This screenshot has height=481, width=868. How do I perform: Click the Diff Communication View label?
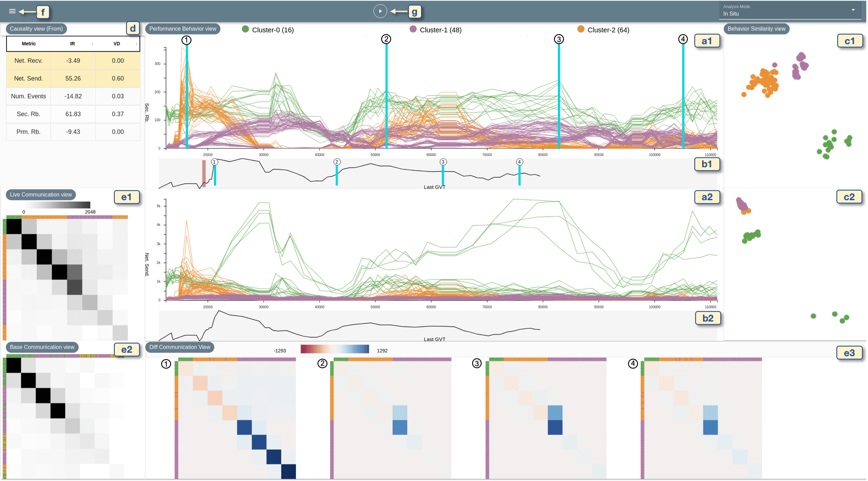click(180, 347)
